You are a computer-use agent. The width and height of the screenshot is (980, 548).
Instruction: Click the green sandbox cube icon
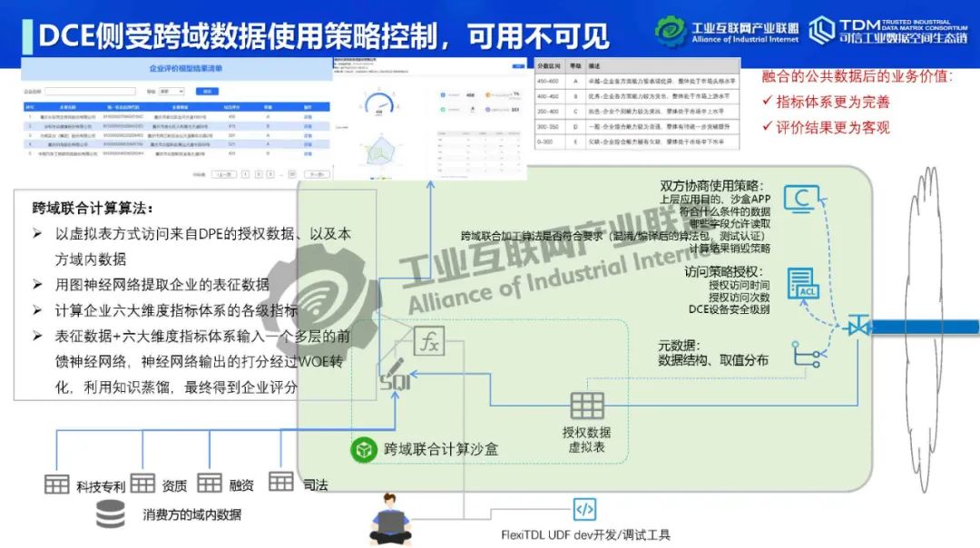[x=364, y=448]
